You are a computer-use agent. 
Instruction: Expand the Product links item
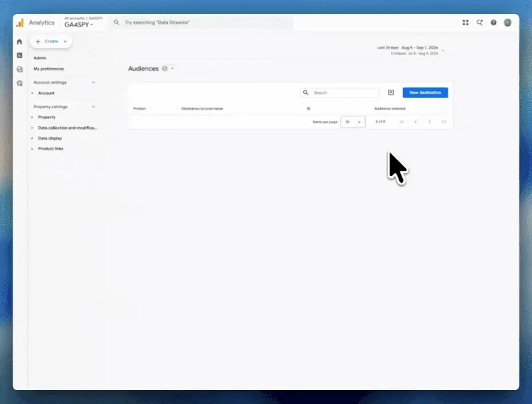[x=32, y=149]
